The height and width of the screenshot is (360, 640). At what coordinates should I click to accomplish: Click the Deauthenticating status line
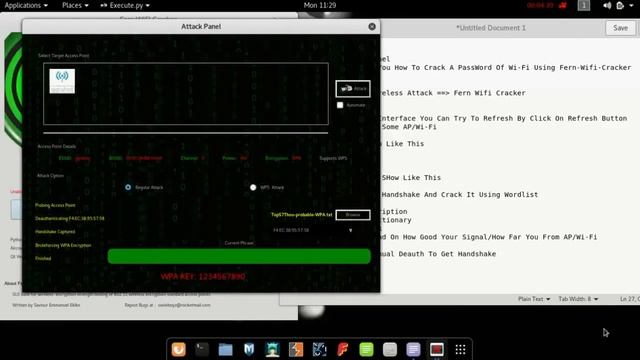point(69,218)
